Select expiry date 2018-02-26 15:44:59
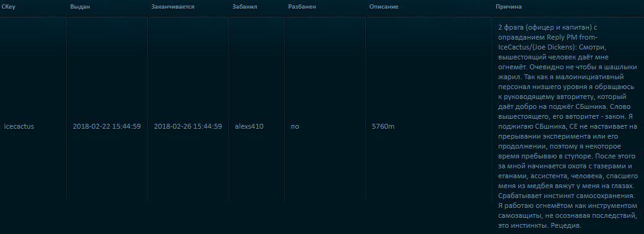Screen dimensions: 644x234 (x=188, y=126)
